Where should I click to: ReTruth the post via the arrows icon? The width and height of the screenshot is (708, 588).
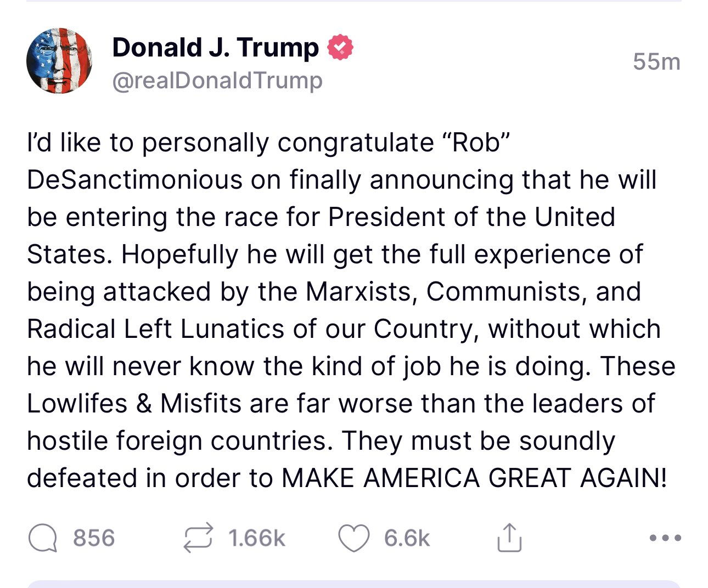[198, 538]
